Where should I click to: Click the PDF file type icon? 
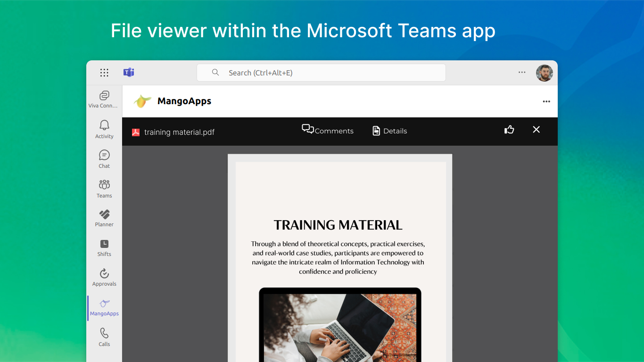(136, 132)
